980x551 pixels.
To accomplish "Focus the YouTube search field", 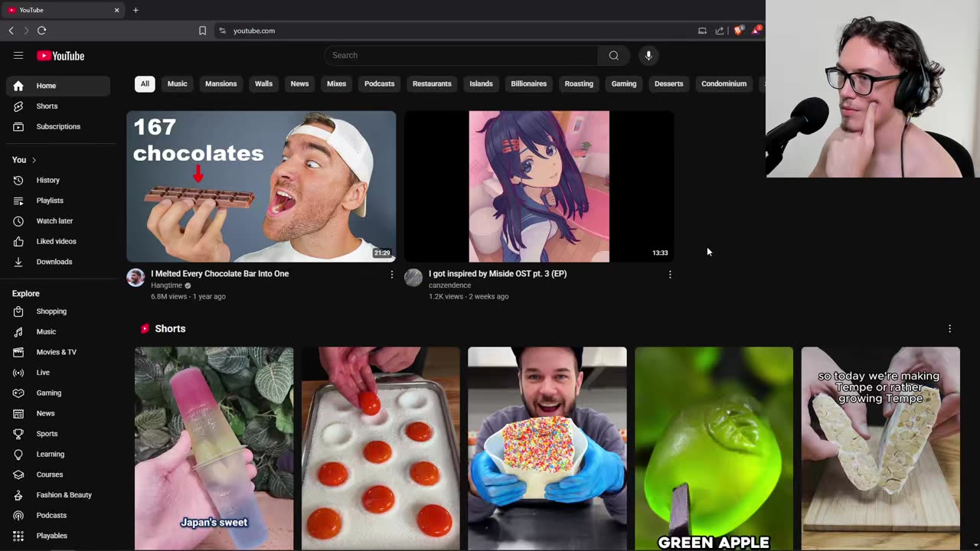I will pyautogui.click(x=461, y=55).
